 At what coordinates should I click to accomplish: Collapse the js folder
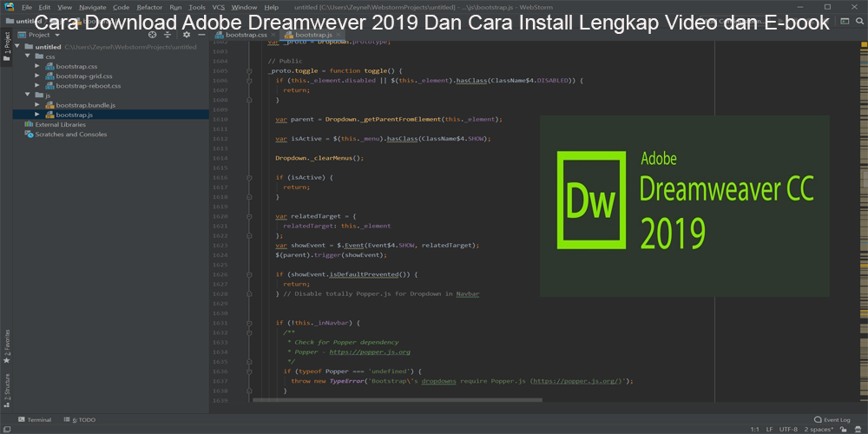pos(27,95)
